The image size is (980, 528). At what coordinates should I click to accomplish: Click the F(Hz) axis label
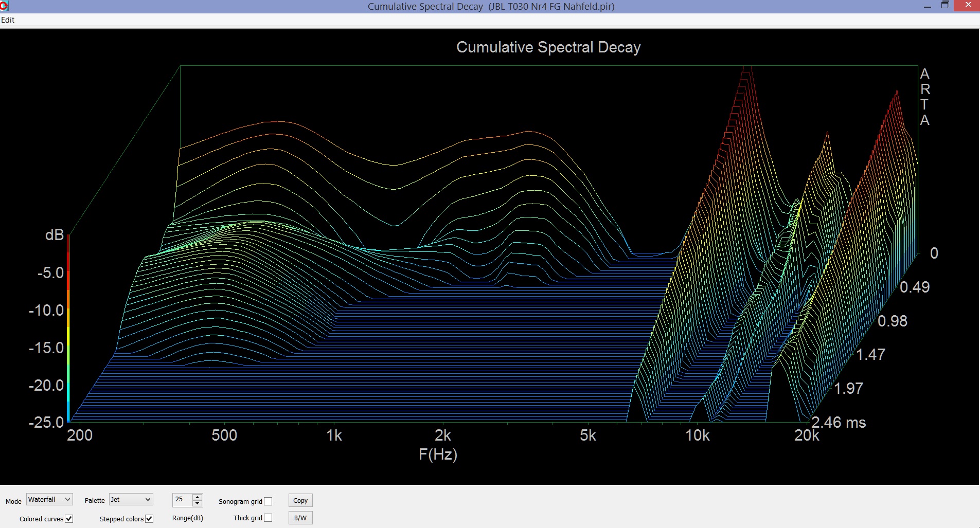[x=438, y=454]
